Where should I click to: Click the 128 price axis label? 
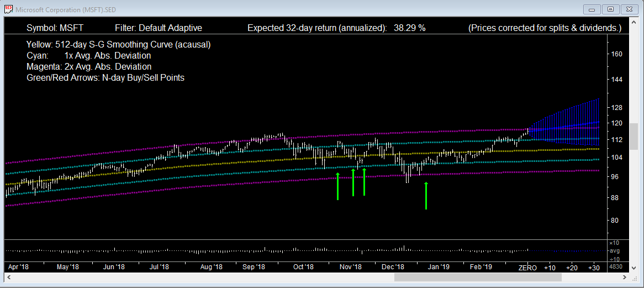click(617, 108)
